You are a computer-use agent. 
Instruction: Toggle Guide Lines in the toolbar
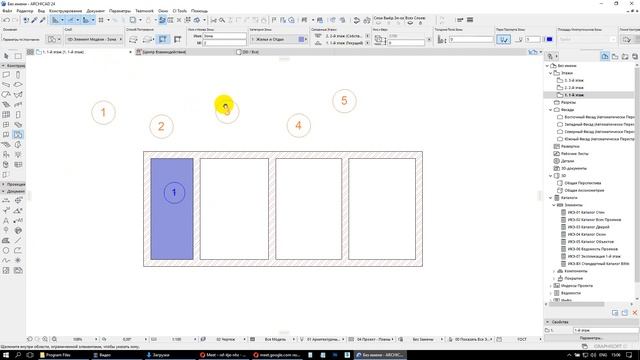[56, 20]
